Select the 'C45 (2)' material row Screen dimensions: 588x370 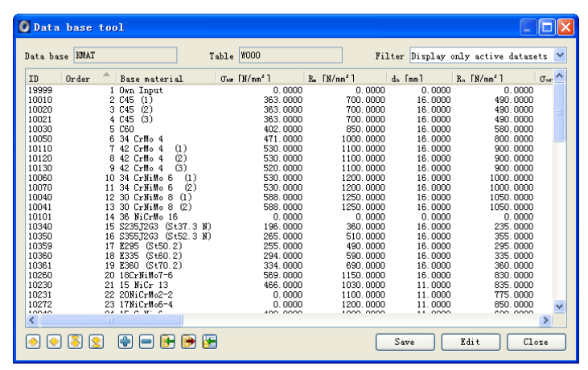point(290,110)
